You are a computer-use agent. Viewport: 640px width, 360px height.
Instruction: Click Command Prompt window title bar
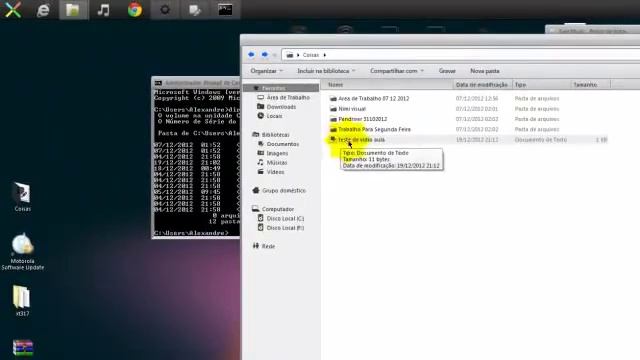(196, 83)
